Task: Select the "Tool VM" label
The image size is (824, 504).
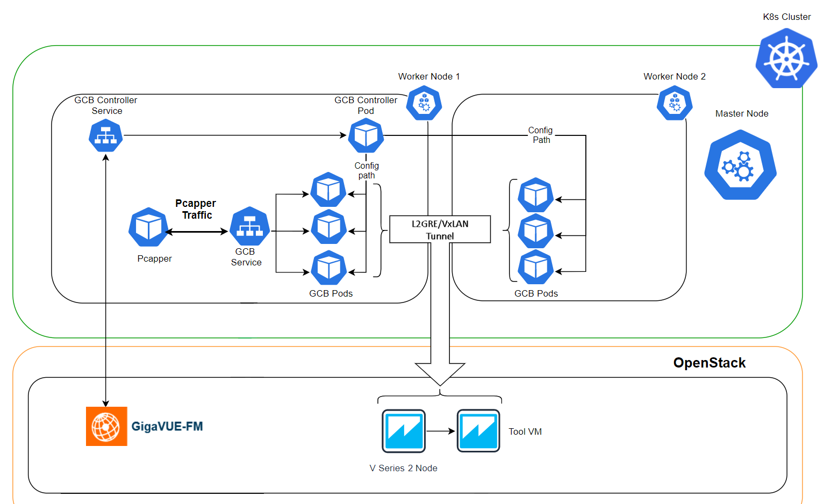Action: coord(525,431)
